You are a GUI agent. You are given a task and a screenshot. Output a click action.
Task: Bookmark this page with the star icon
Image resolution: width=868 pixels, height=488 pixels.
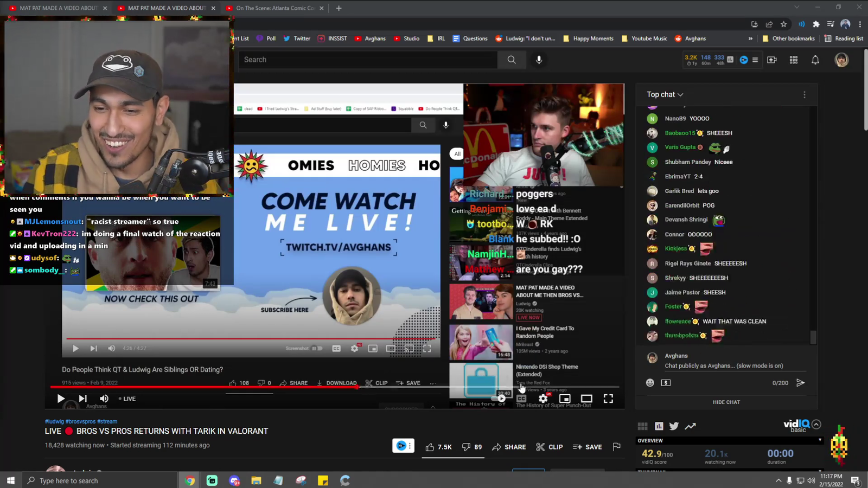coord(783,24)
